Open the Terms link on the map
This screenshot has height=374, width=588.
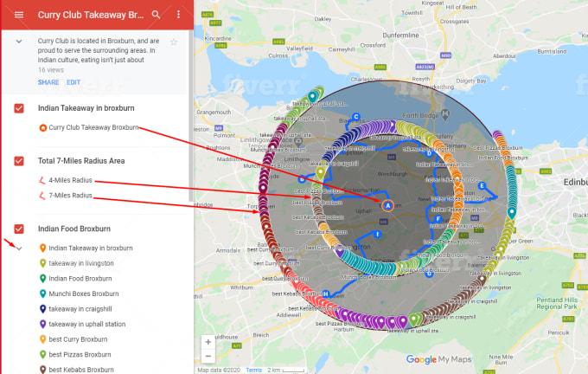254,370
